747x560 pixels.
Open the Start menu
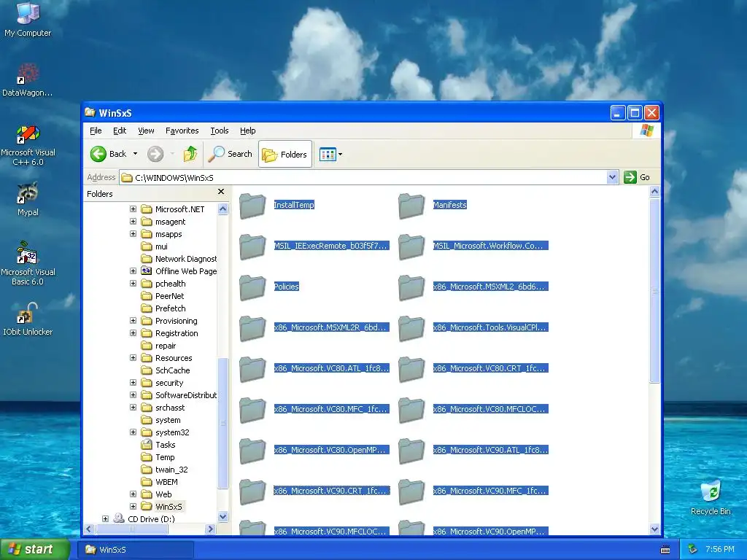(x=35, y=549)
